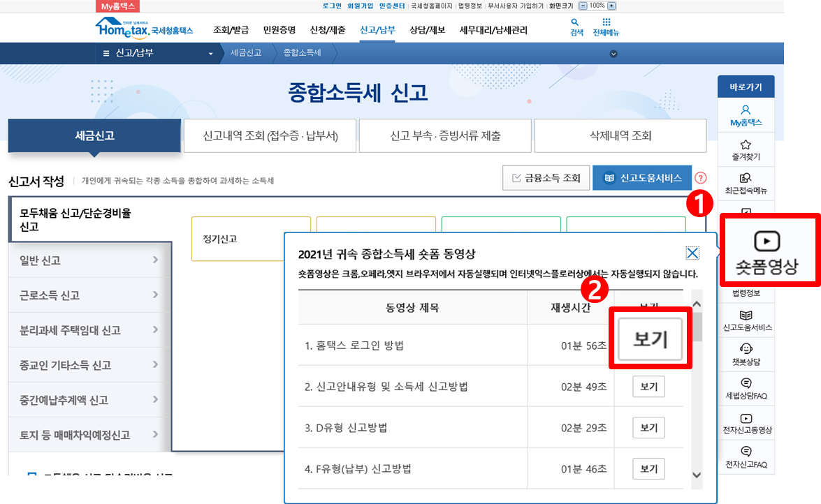
Task: Click 보기 for 신고안내유형 및 소득세 신고방법
Action: click(x=648, y=386)
